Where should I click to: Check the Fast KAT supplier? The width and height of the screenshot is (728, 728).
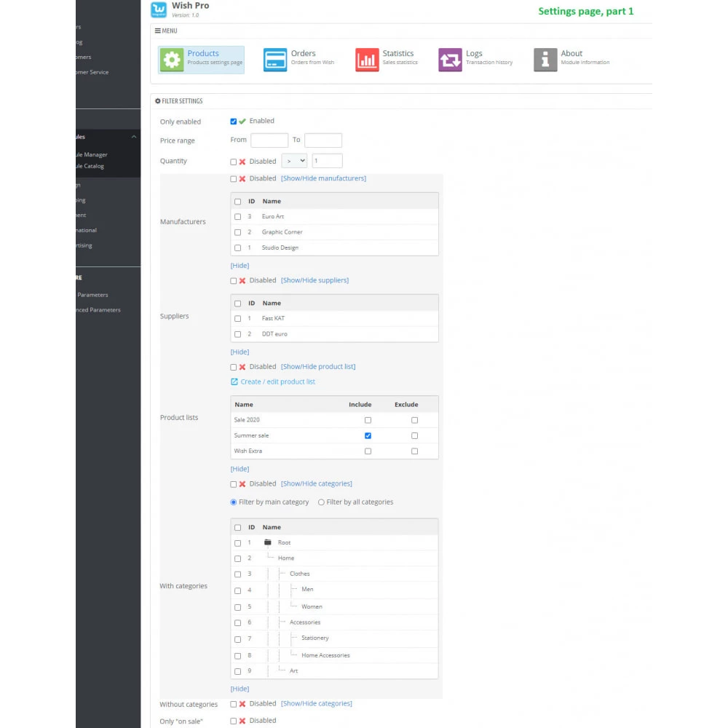pyautogui.click(x=238, y=319)
